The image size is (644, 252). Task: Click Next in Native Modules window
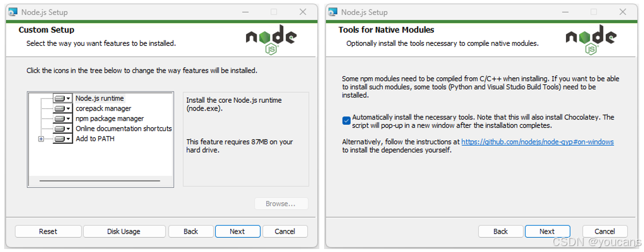(547, 231)
